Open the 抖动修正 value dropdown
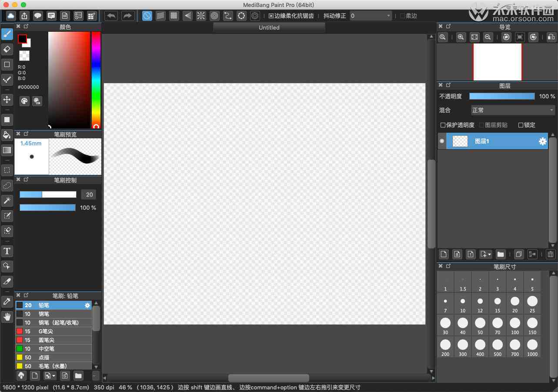 pos(371,16)
